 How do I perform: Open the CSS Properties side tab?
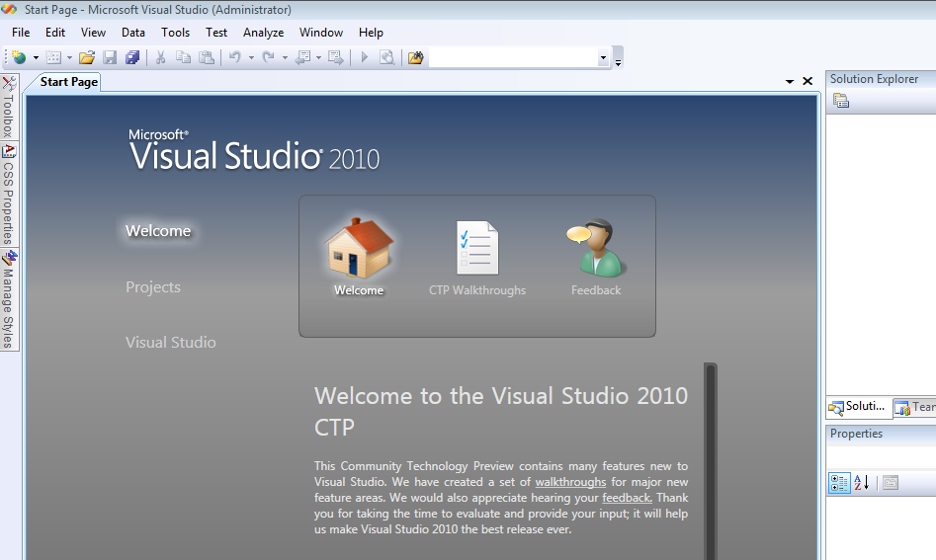8,195
